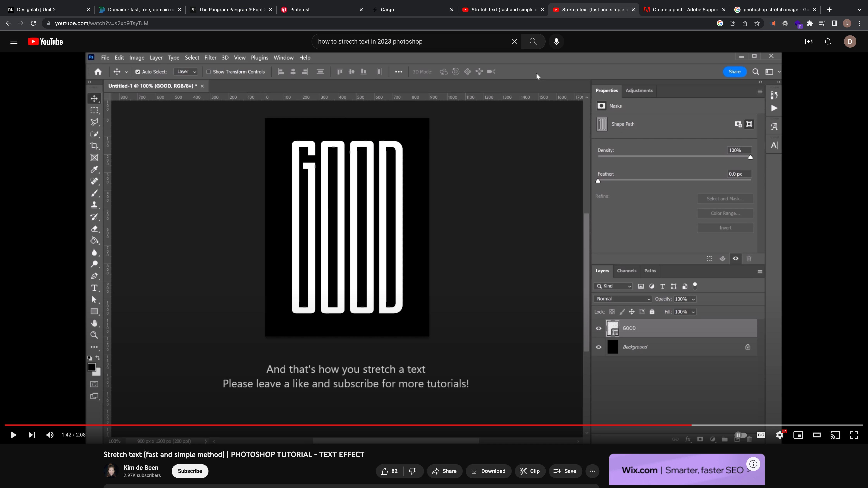
Task: Click the YouTube notifications bell
Action: (828, 41)
